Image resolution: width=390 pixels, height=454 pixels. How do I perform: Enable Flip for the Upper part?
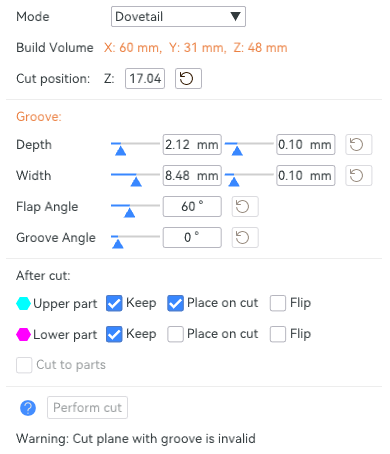point(278,303)
